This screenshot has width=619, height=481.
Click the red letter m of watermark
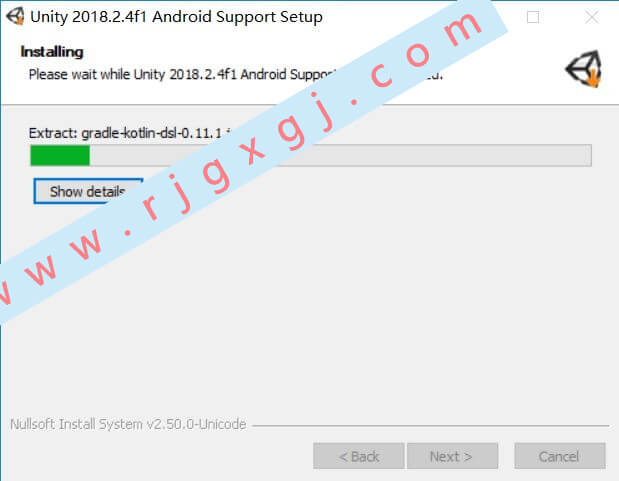coord(460,29)
